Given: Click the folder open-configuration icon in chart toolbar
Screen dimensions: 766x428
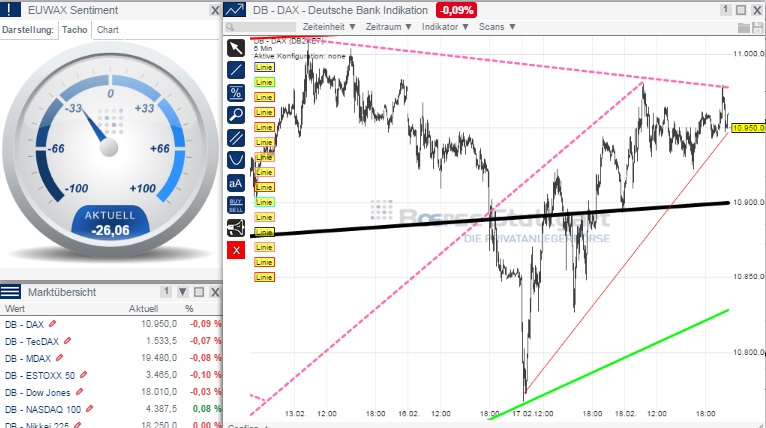Looking at the screenshot, I should pyautogui.click(x=744, y=27).
